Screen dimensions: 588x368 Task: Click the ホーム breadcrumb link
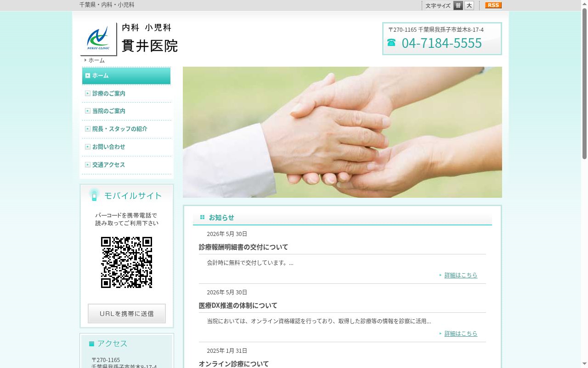pyautogui.click(x=96, y=60)
